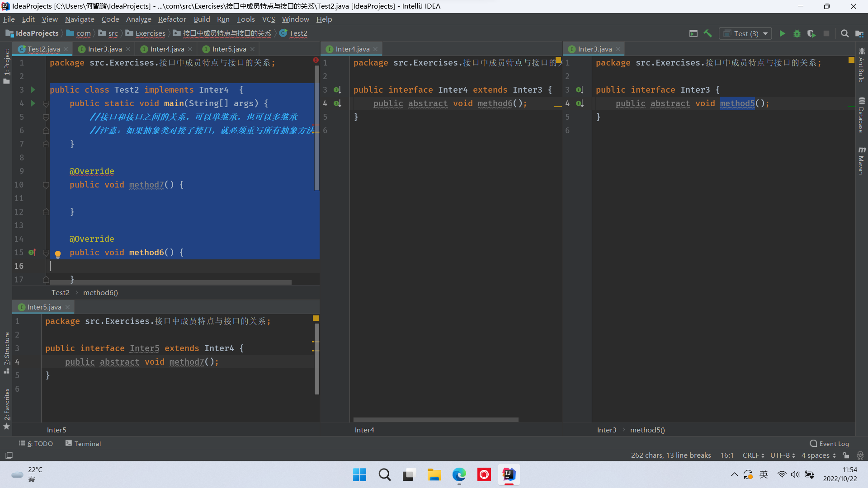Toggle tool window bars icon in status bar

(x=9, y=455)
